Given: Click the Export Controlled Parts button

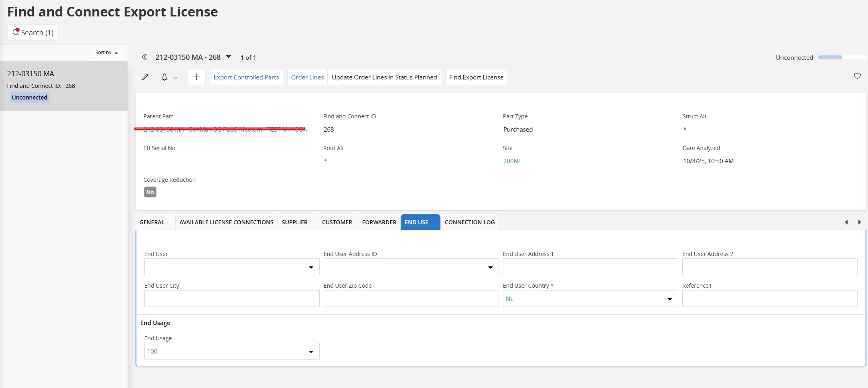Looking at the screenshot, I should [x=246, y=77].
